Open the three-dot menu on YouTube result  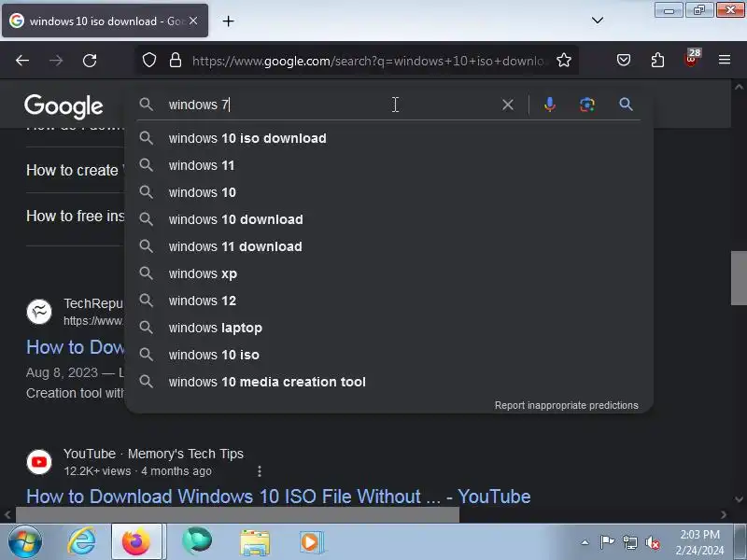(260, 471)
